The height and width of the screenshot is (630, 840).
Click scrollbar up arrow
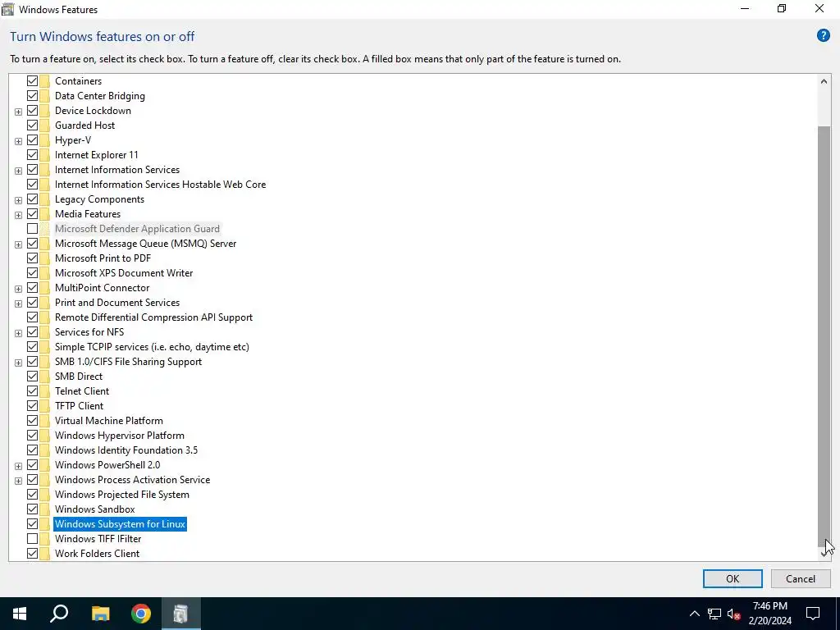tap(824, 81)
